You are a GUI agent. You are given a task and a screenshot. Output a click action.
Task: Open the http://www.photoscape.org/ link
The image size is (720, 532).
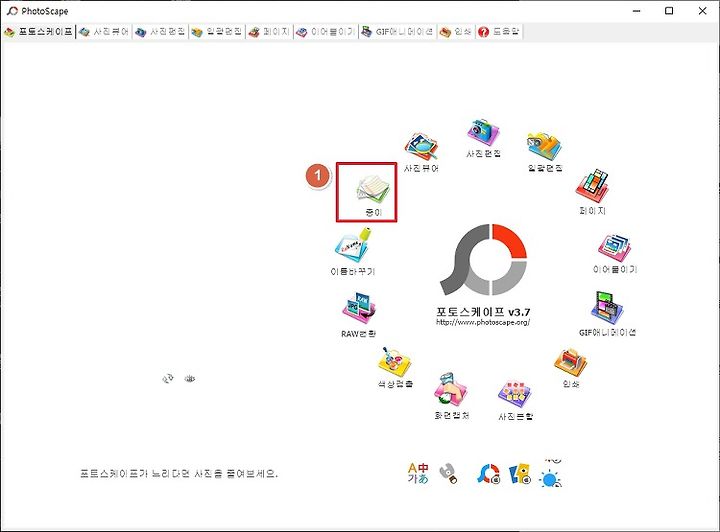coord(483,322)
